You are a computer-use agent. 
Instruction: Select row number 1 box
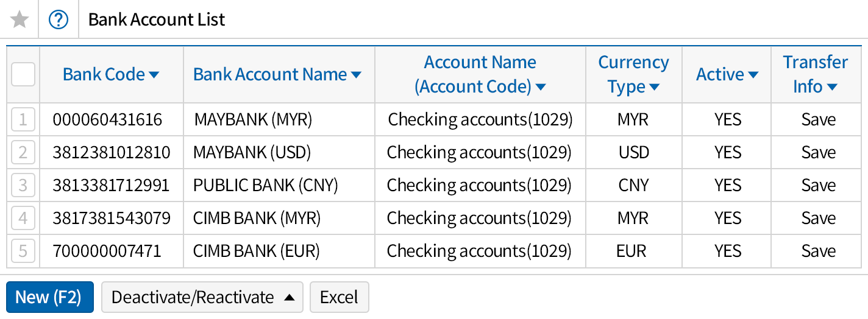(23, 120)
